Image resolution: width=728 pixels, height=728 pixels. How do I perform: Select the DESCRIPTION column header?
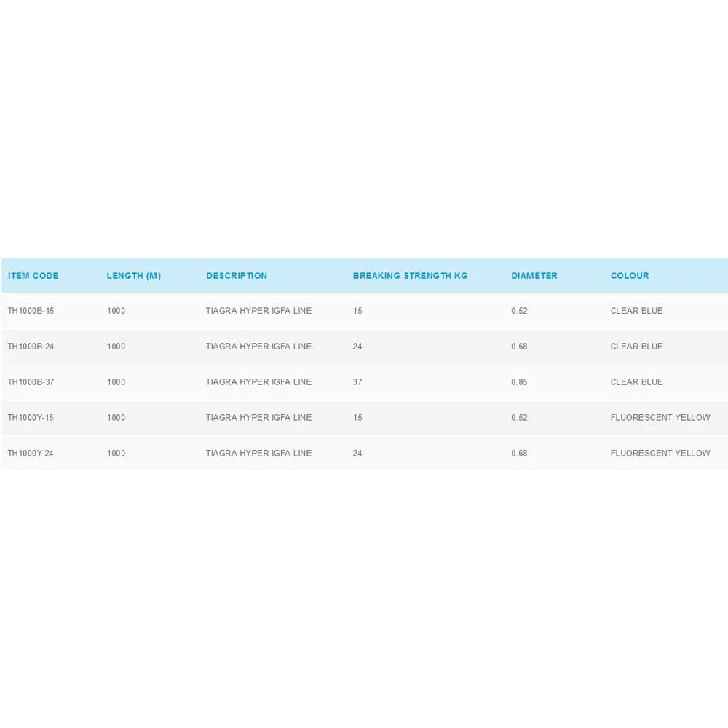coord(237,276)
